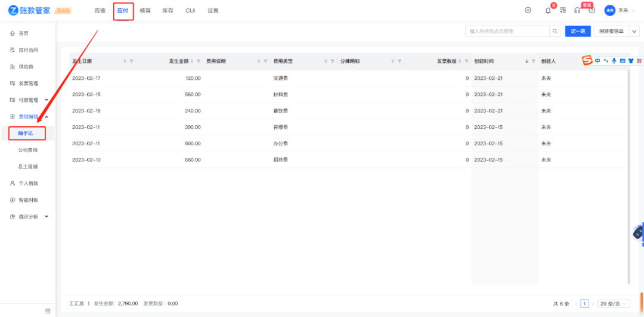644x317 pixels.
Task: Open the help question mark icon
Action: (x=592, y=11)
